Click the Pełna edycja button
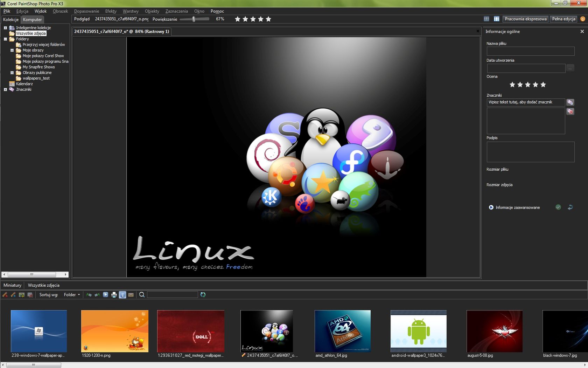 coord(563,19)
